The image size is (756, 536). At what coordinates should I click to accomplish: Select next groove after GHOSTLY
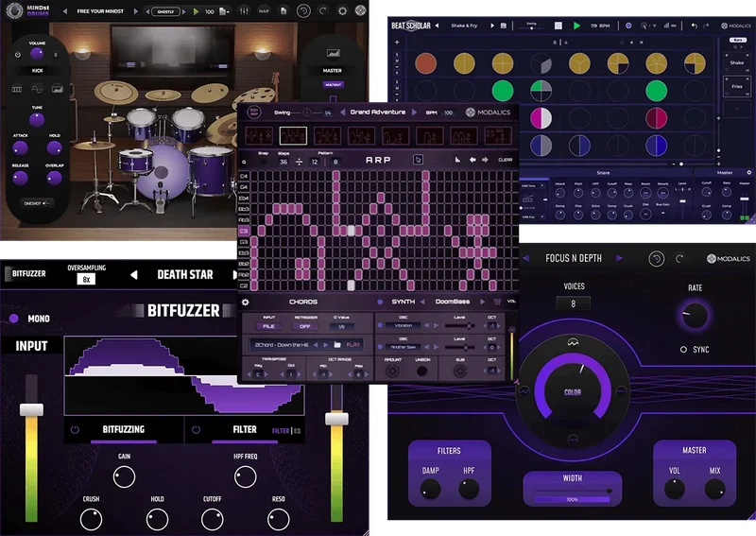pyautogui.click(x=183, y=11)
